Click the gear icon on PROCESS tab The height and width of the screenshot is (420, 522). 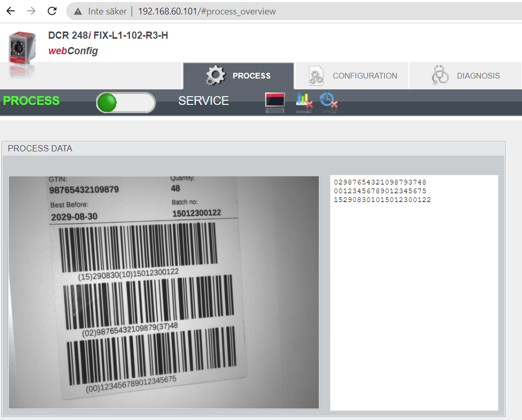(x=216, y=75)
